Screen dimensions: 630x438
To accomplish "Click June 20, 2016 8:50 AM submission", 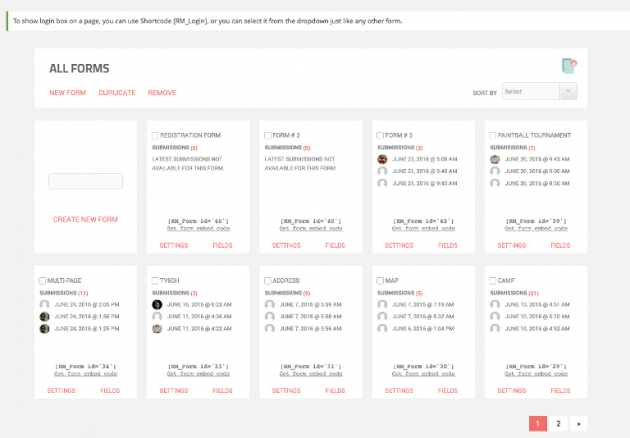I will pos(537,183).
